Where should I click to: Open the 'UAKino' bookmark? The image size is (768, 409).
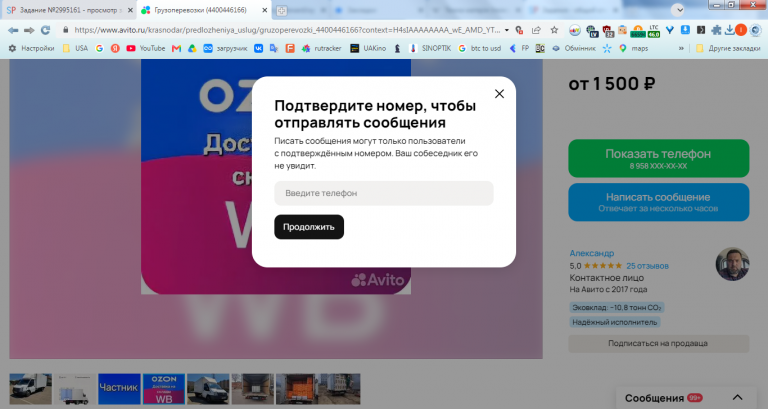tap(368, 48)
